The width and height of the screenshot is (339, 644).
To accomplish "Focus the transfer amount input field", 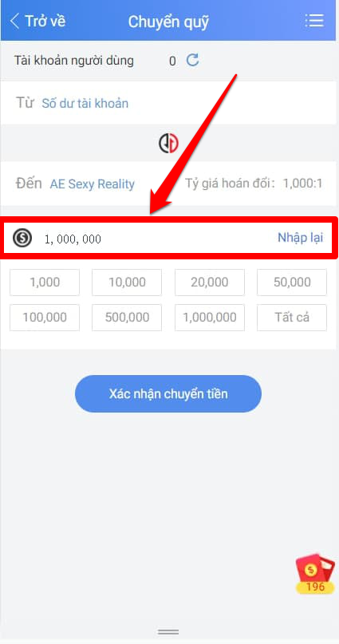I will point(156,239).
